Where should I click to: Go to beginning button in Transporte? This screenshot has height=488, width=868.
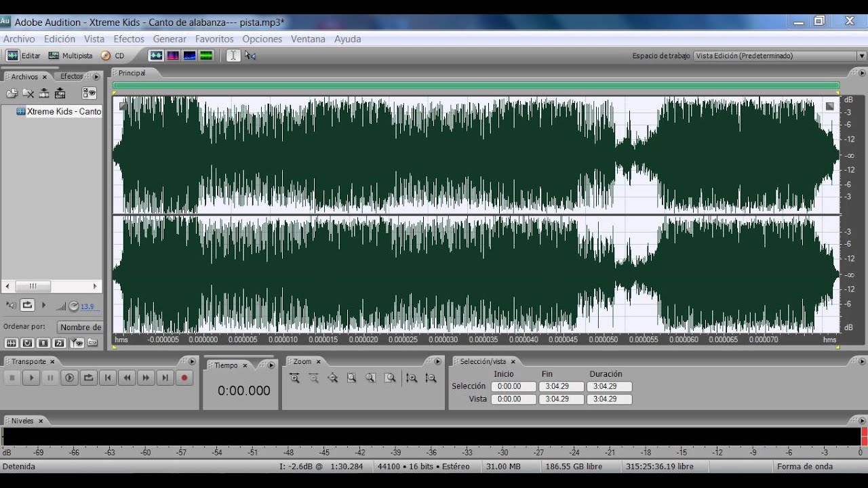coord(107,378)
